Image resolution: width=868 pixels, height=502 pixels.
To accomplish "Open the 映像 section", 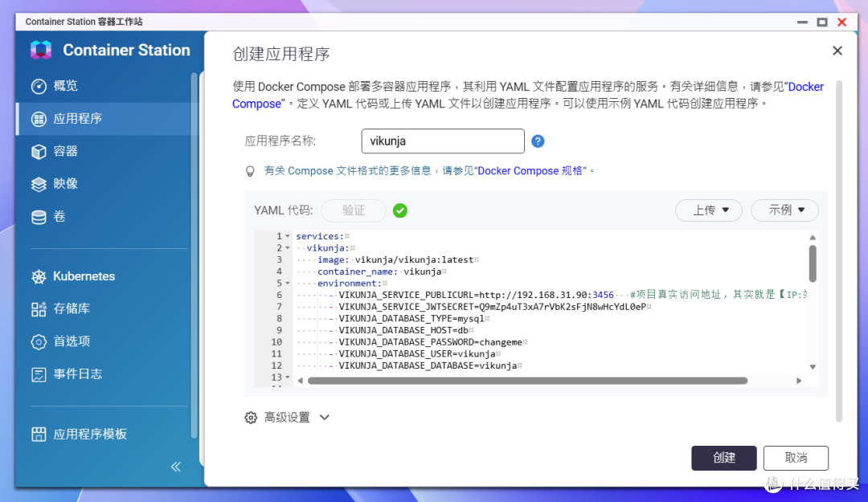I will coord(65,184).
